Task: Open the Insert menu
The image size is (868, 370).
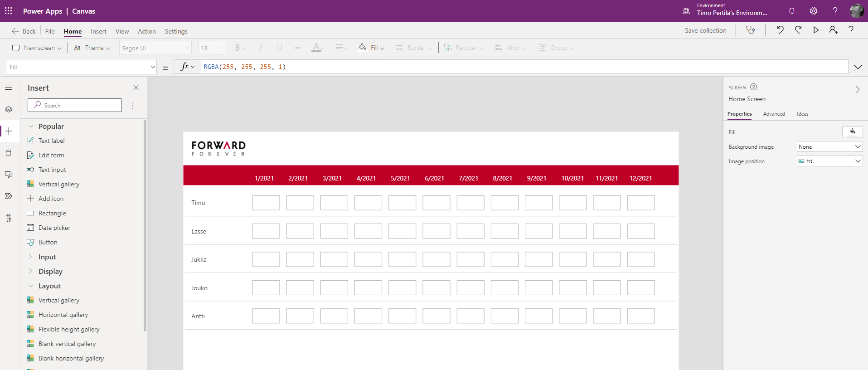Action: 98,31
